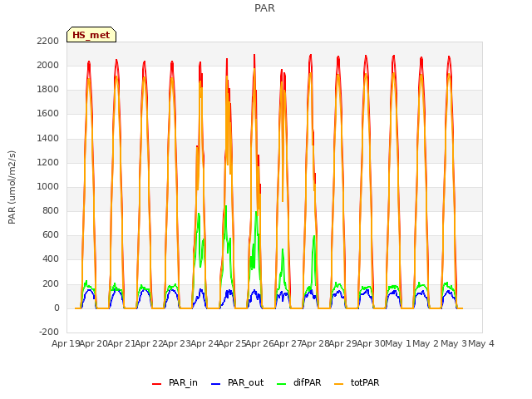
Task: Click the red PAR_in legend swatch
Action: tap(156, 384)
